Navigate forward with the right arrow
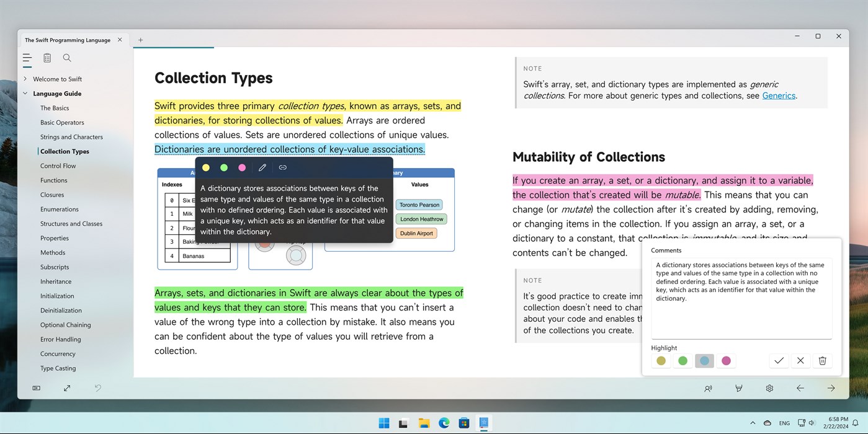 click(831, 388)
